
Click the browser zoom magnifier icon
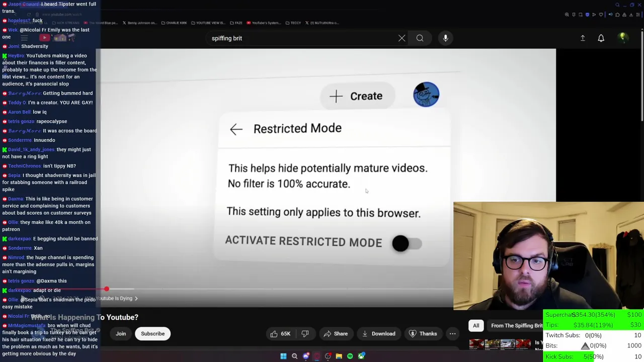click(567, 15)
